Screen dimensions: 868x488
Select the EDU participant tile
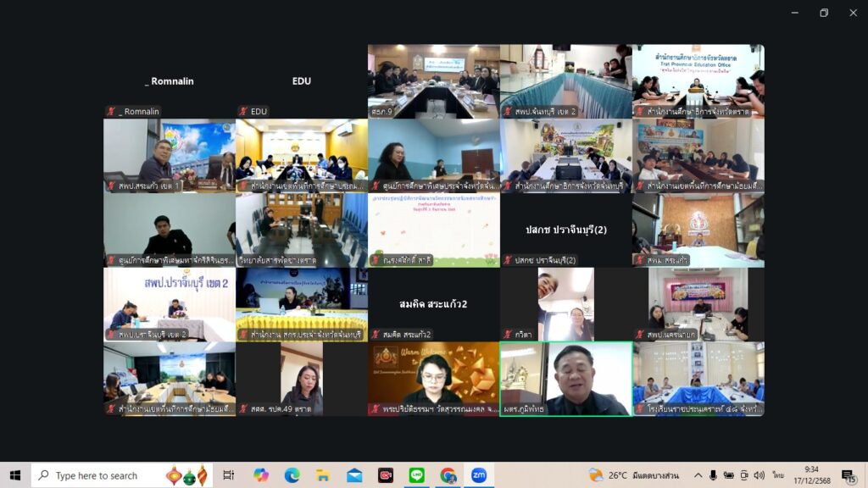[302, 81]
